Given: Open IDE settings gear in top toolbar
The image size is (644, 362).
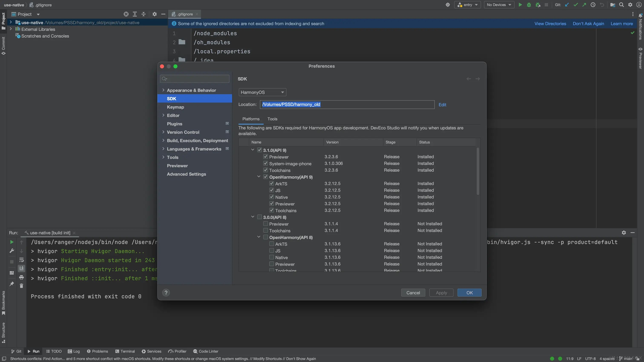Looking at the screenshot, I should [x=630, y=5].
